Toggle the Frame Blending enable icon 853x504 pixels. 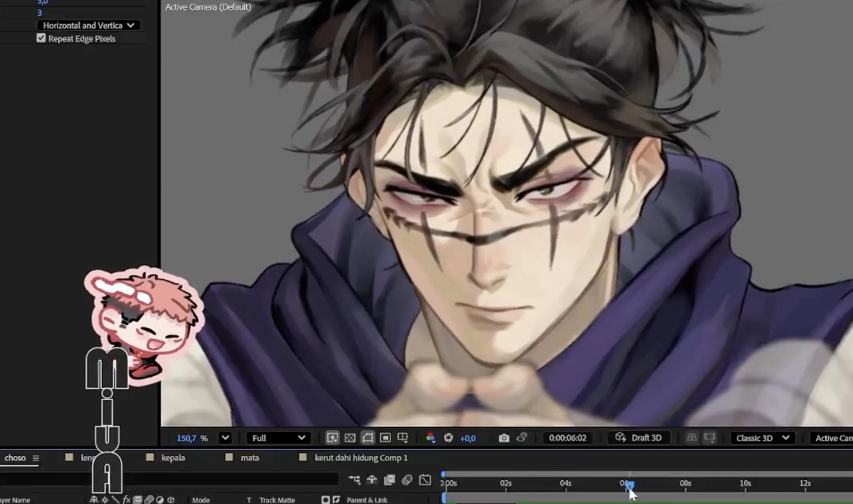389,480
